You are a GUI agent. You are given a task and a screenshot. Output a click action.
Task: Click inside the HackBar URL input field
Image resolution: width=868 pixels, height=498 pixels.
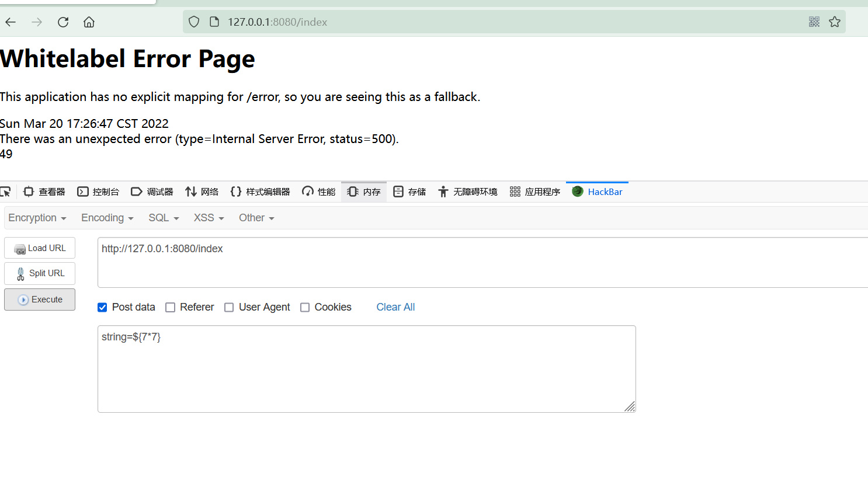coord(482,262)
